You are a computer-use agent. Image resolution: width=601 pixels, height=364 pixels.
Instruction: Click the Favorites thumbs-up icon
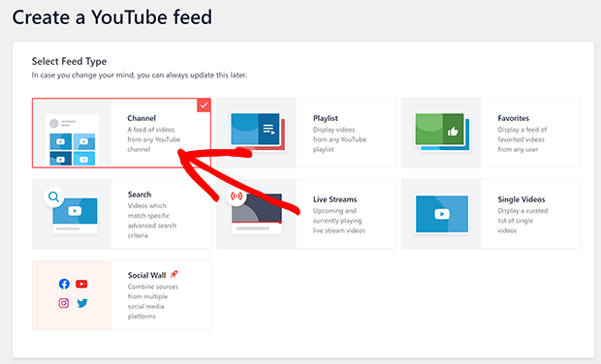point(453,132)
